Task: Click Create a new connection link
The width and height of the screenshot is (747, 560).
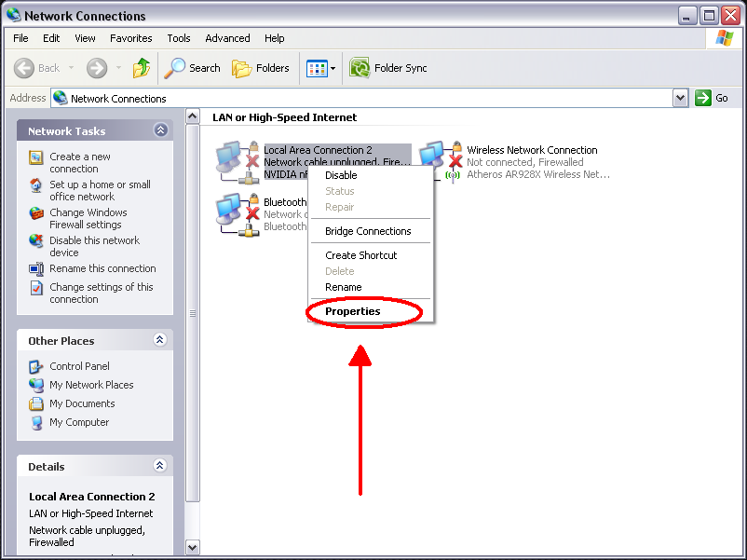Action: click(80, 162)
